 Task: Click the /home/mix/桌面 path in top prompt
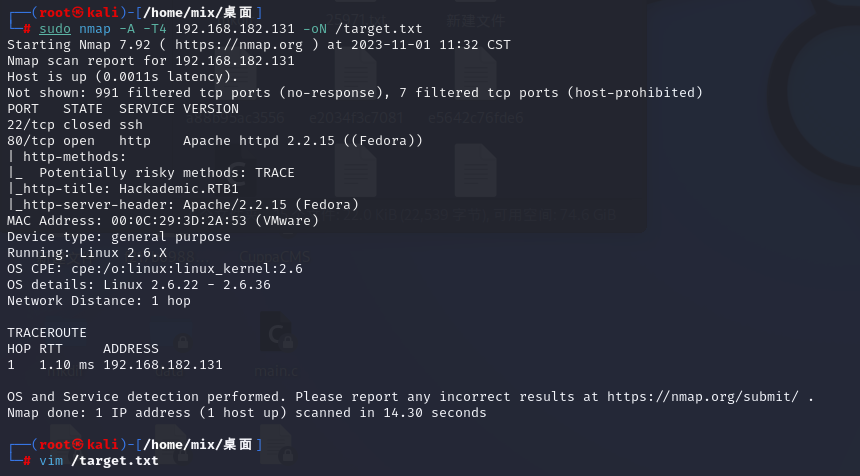(198, 13)
